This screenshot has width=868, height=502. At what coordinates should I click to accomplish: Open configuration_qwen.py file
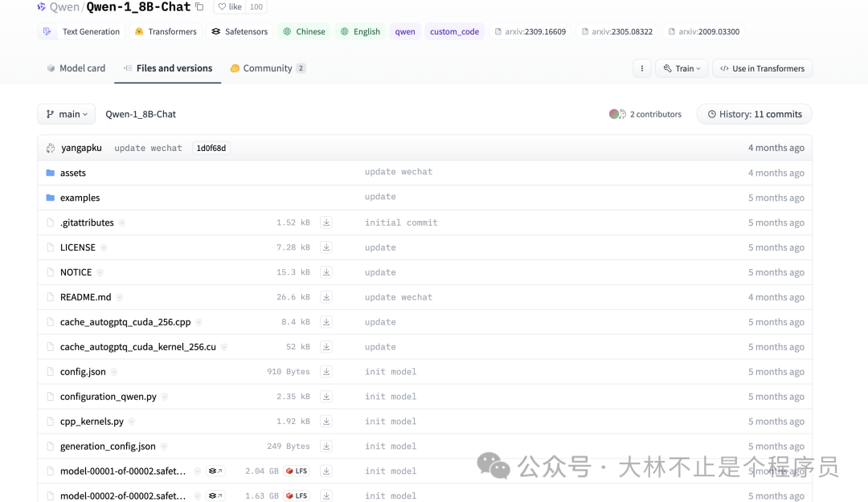(x=108, y=397)
